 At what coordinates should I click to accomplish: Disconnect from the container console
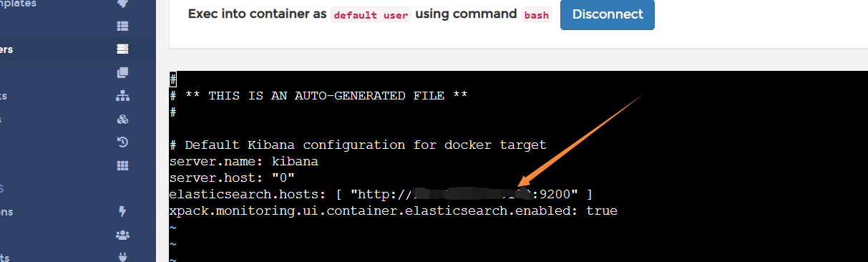tap(608, 14)
